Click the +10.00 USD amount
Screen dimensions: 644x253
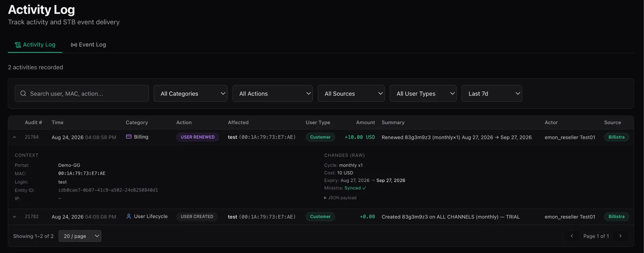(x=360, y=137)
